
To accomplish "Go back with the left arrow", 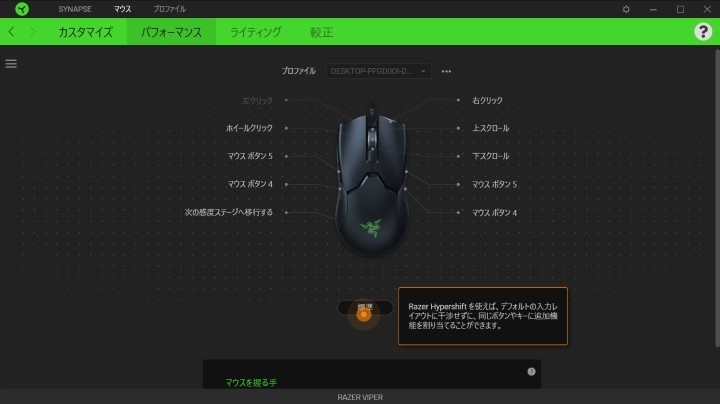I will click(x=11, y=32).
